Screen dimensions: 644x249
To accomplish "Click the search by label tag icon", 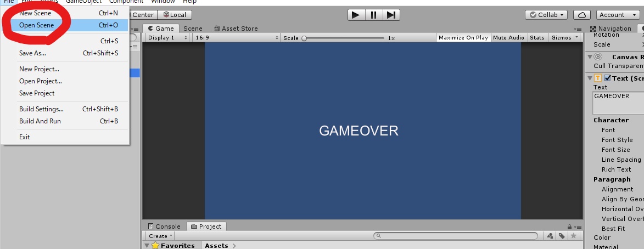I will pos(562,236).
